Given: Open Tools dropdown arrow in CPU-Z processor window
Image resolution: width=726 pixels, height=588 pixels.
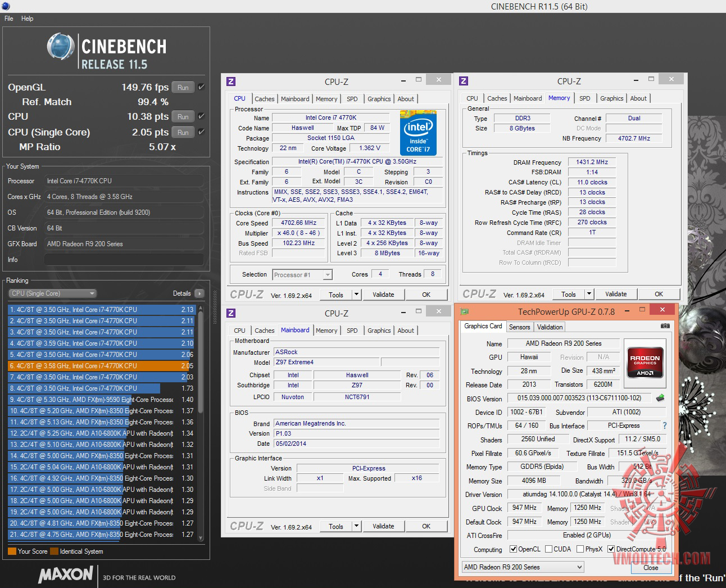Looking at the screenshot, I should pos(356,295).
